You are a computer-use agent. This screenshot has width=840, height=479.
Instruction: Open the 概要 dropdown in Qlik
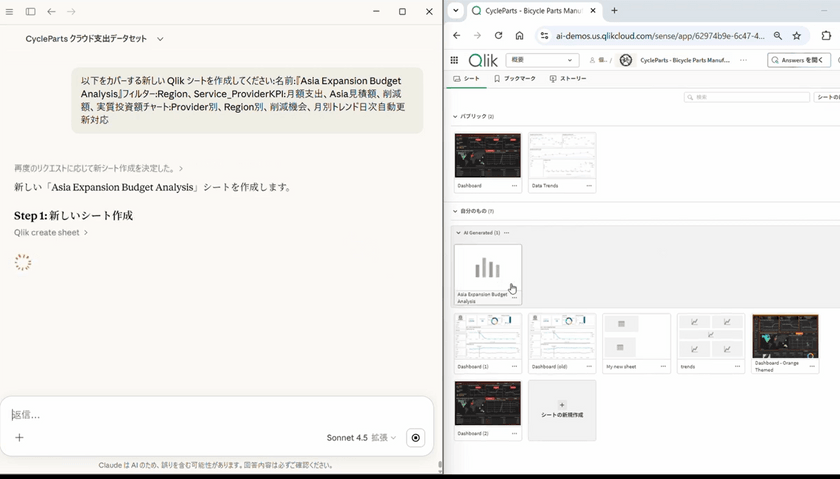pyautogui.click(x=542, y=60)
